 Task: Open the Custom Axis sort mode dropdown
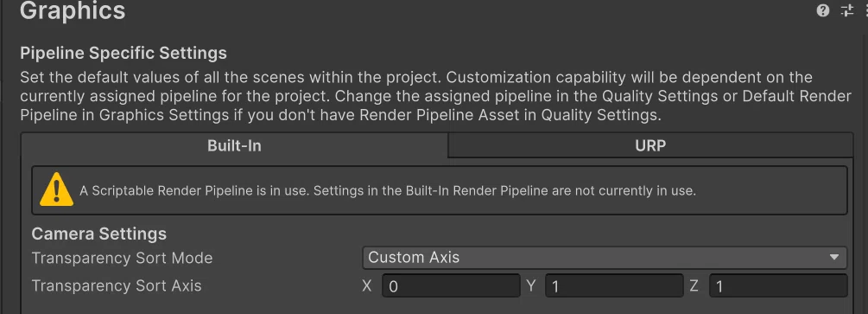[605, 258]
